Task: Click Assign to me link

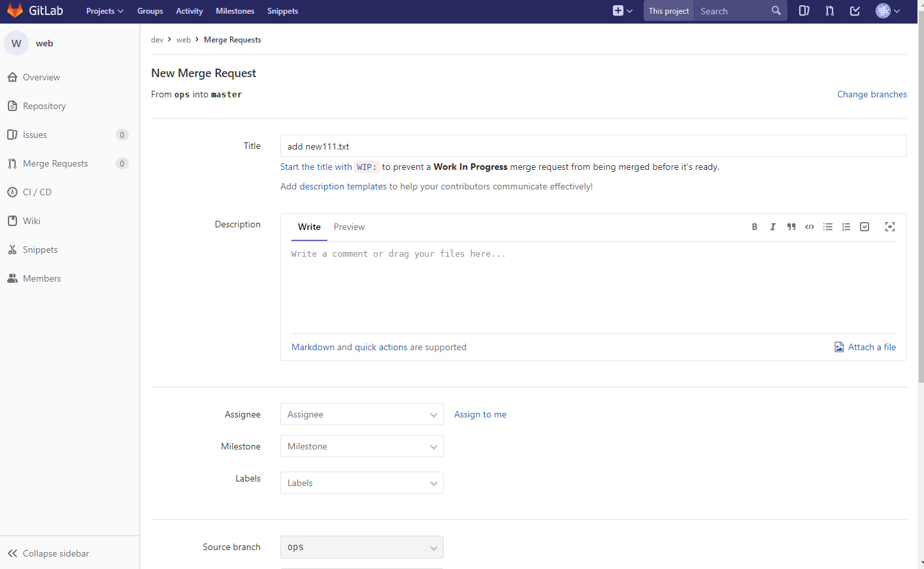Action: coord(480,414)
